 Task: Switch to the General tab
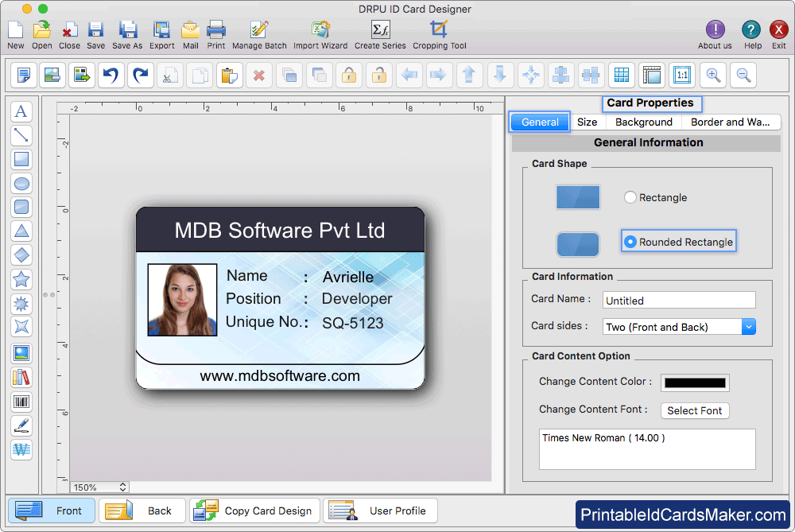[540, 122]
